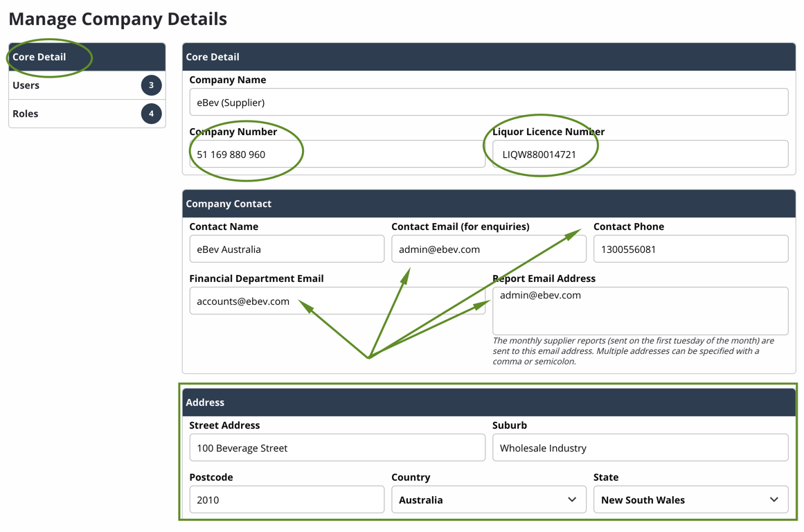804x532 pixels.
Task: Click the Core Detail panel header on the right
Action: [x=489, y=57]
